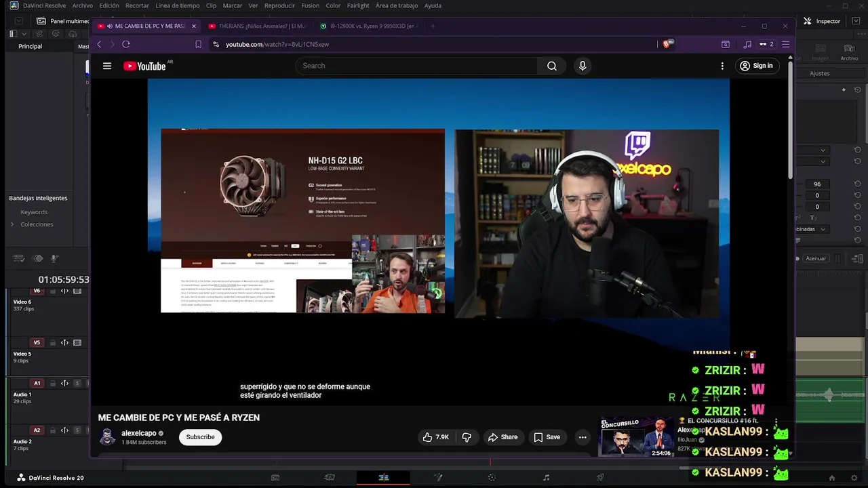The width and height of the screenshot is (868, 488).
Task: Open the Línea de tiempo menu
Action: [177, 5]
